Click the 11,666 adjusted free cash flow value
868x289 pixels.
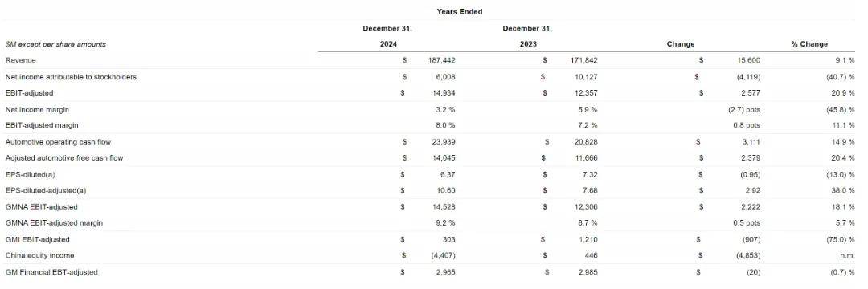586,158
